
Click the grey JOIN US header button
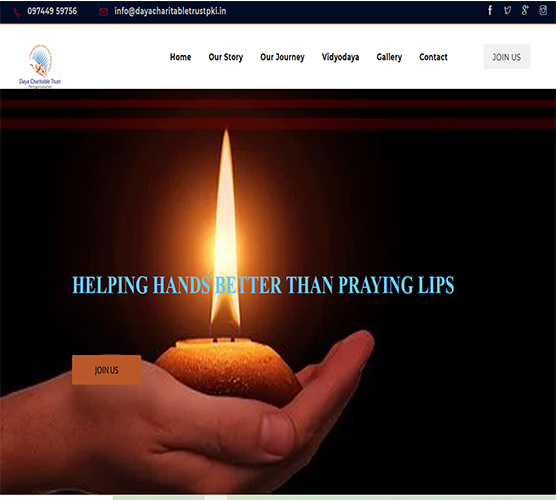[x=506, y=57]
